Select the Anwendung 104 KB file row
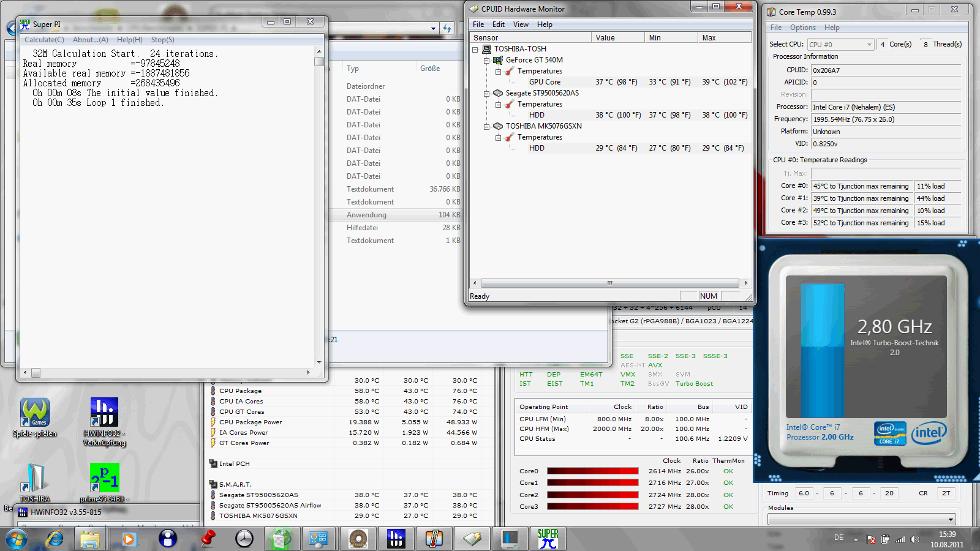 point(396,215)
